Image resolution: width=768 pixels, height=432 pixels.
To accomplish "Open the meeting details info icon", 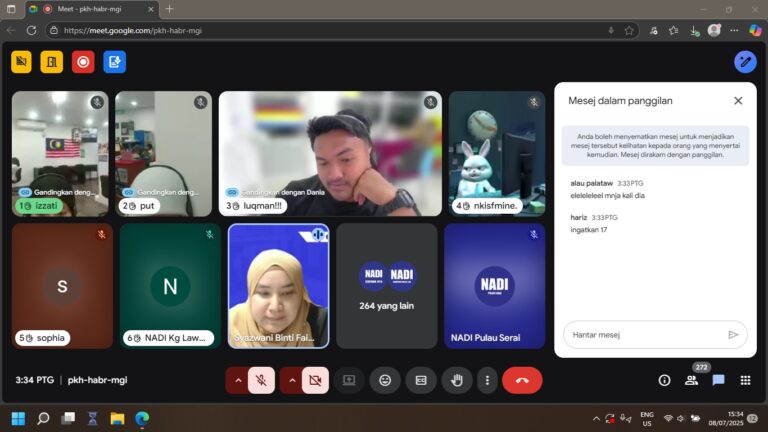I will (664, 380).
